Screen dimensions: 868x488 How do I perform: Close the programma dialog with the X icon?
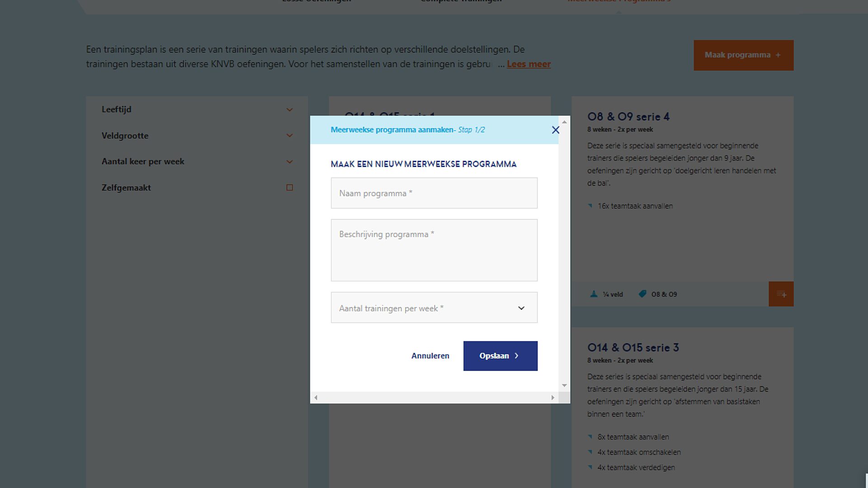[556, 130]
